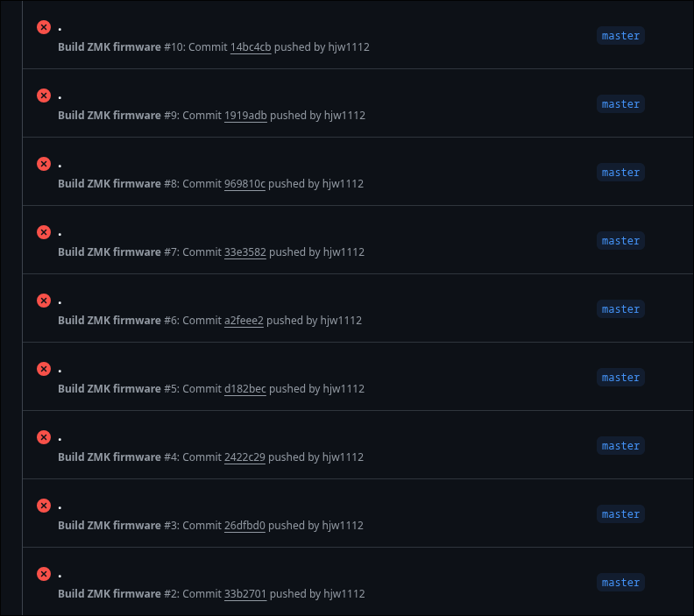Open commit 33e3582 link
This screenshot has height=616, width=694.
[x=245, y=252]
